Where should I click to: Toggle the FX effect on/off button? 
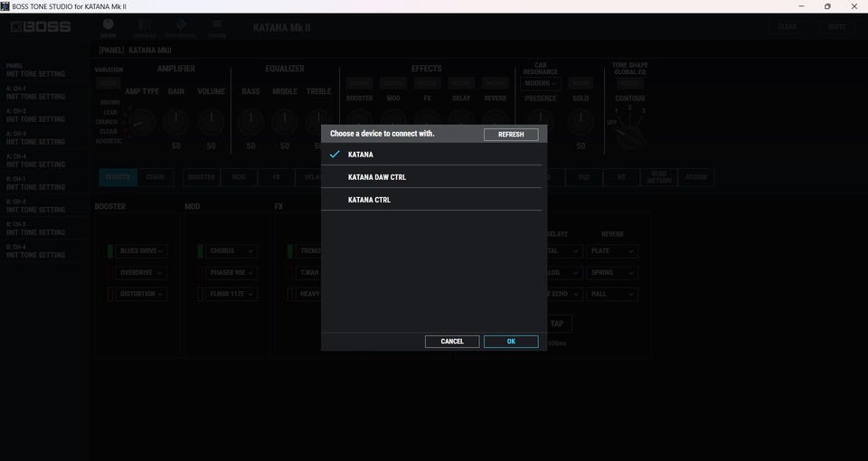click(428, 83)
